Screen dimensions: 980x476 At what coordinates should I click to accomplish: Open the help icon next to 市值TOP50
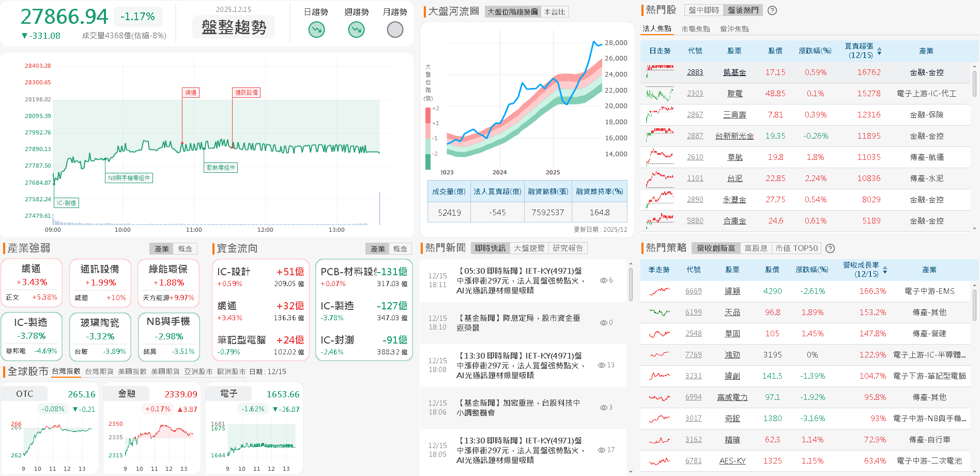(x=830, y=248)
